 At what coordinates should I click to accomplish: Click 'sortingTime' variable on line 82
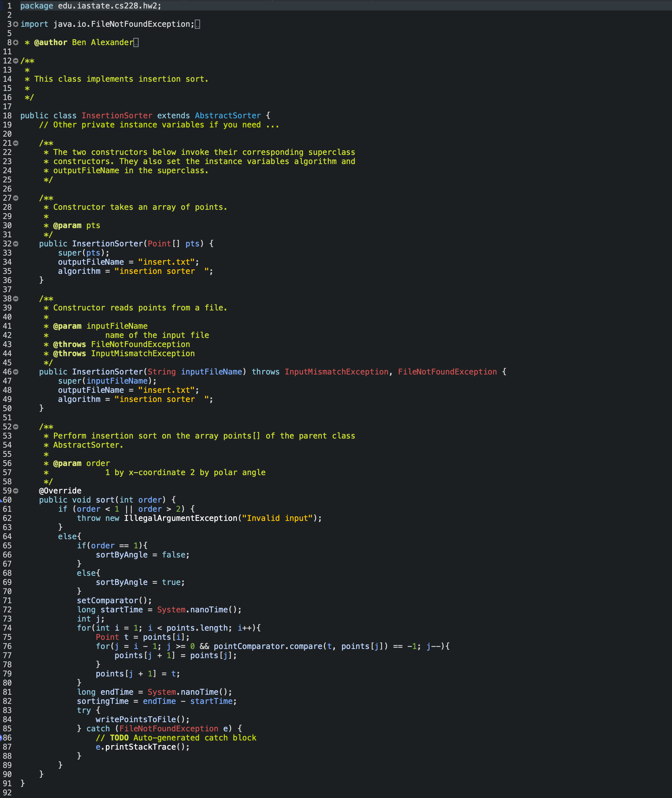point(103,701)
